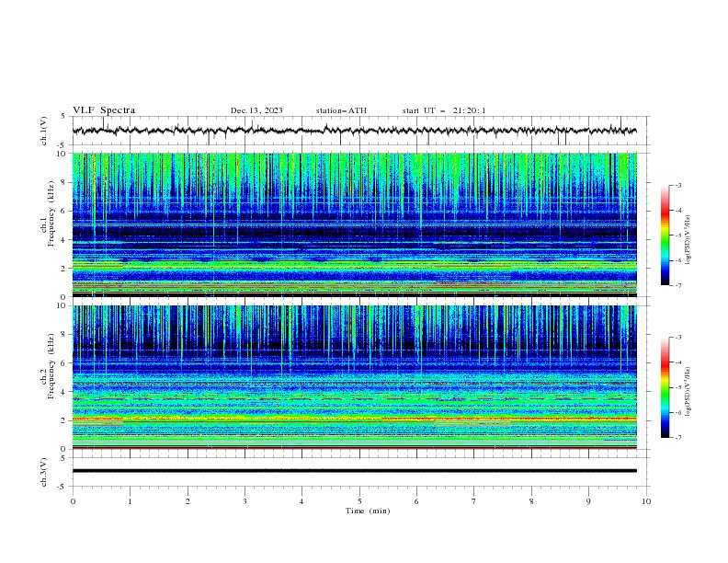Click the "station=ATH" header label
The height and width of the screenshot is (563, 728).
click(341, 110)
